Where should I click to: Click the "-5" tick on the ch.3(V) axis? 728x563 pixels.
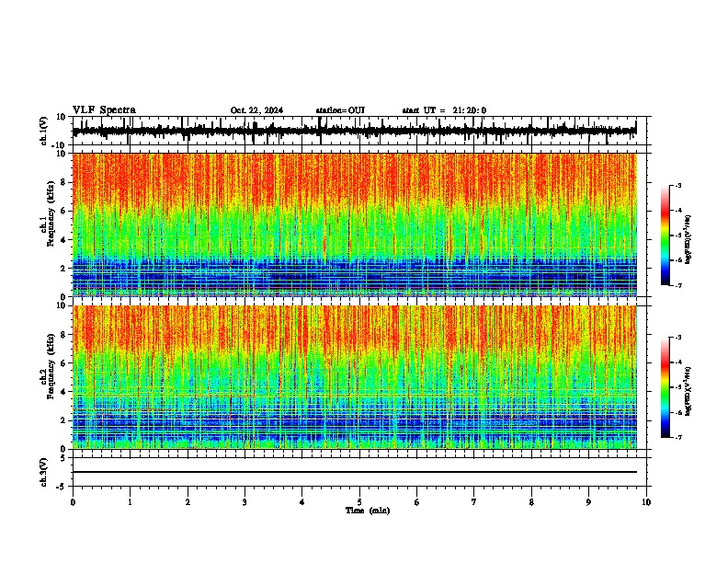[x=61, y=487]
